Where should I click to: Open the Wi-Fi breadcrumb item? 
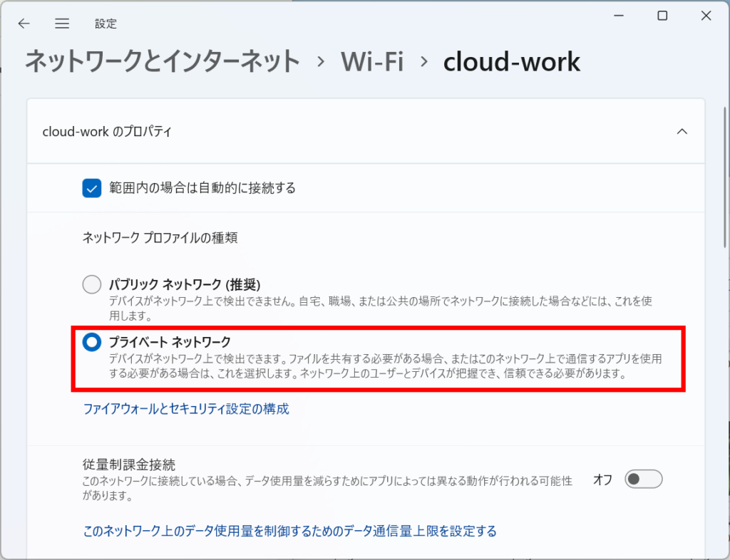(x=372, y=62)
